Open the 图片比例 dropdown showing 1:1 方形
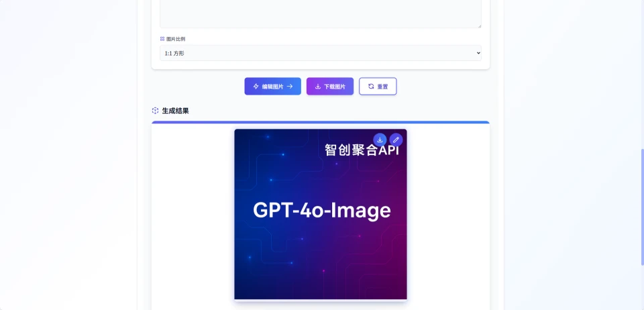644x310 pixels. [321, 53]
